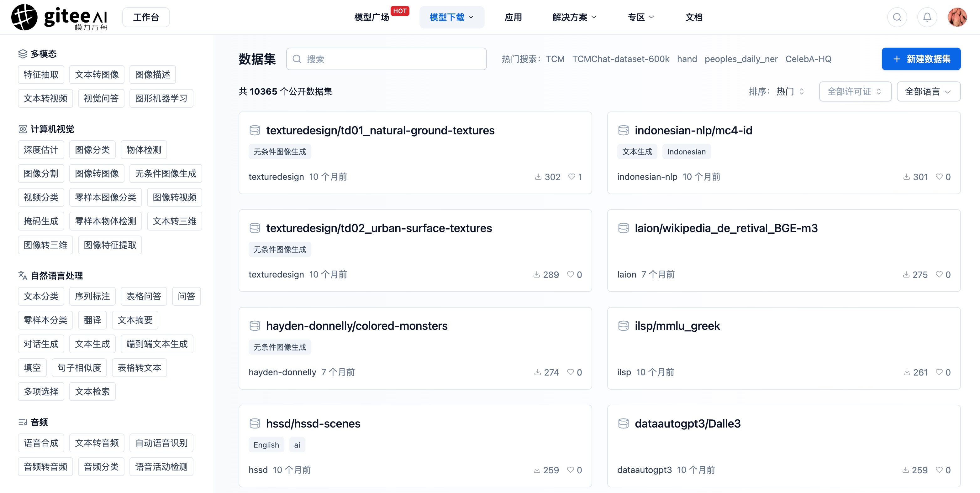
Task: Click the heart icon on ilsp/mmlu_greek card
Action: (x=939, y=372)
